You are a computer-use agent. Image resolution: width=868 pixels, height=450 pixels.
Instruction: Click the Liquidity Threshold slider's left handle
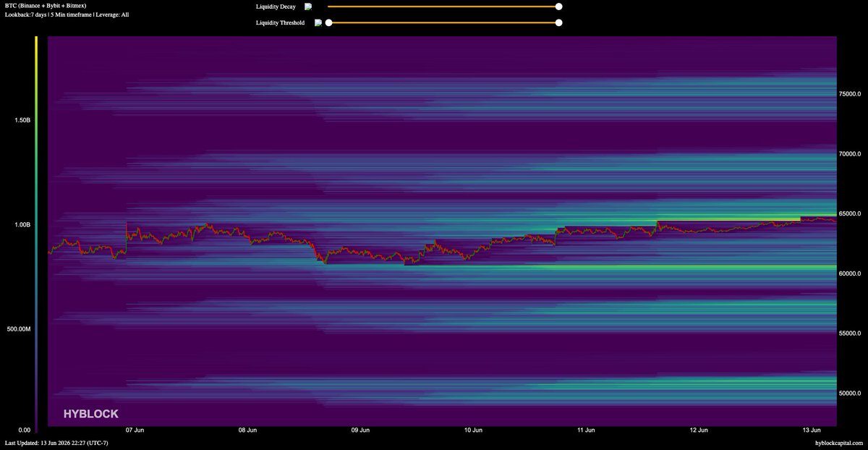coord(328,22)
